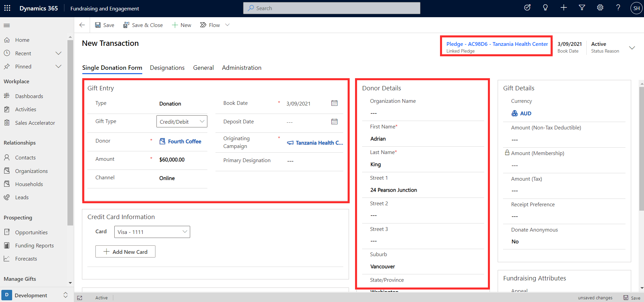Toggle the site map hamburger menu

click(7, 25)
